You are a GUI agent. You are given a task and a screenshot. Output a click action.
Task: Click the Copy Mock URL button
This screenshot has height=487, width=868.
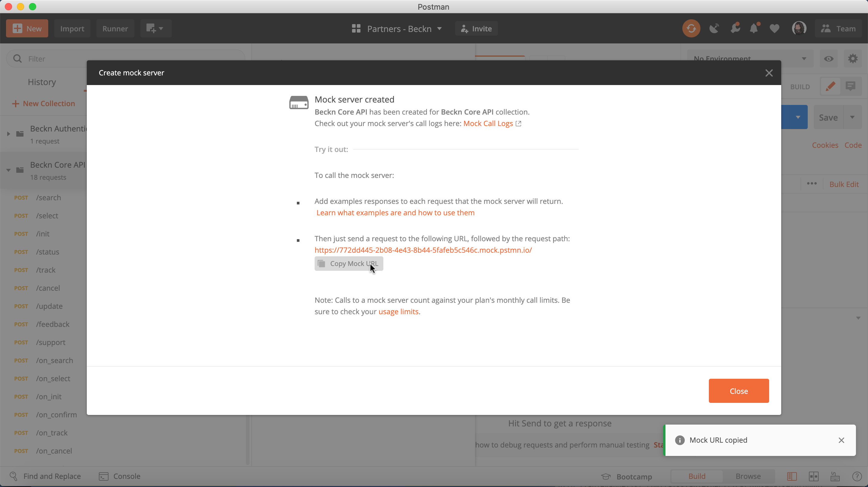click(x=349, y=264)
